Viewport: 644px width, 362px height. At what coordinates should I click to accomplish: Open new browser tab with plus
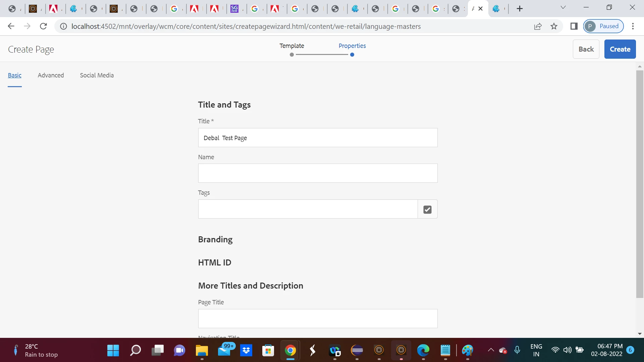point(520,9)
